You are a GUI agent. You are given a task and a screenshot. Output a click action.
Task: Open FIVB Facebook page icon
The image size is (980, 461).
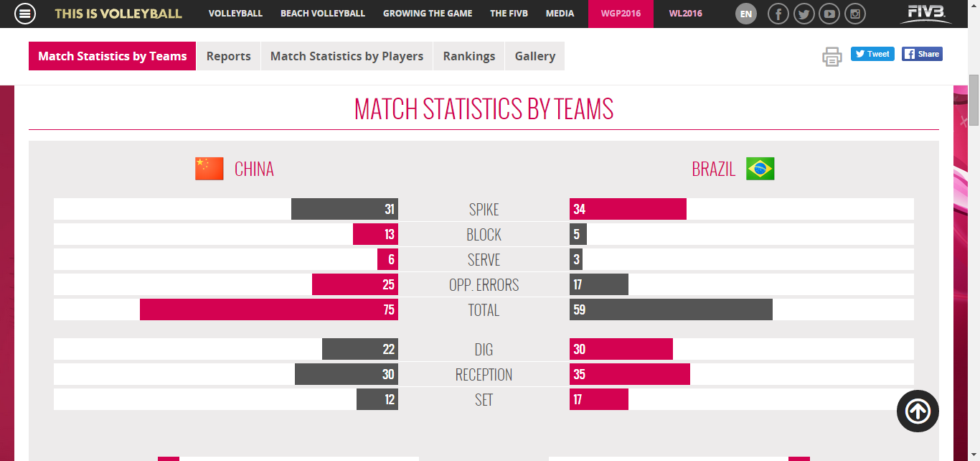(778, 14)
